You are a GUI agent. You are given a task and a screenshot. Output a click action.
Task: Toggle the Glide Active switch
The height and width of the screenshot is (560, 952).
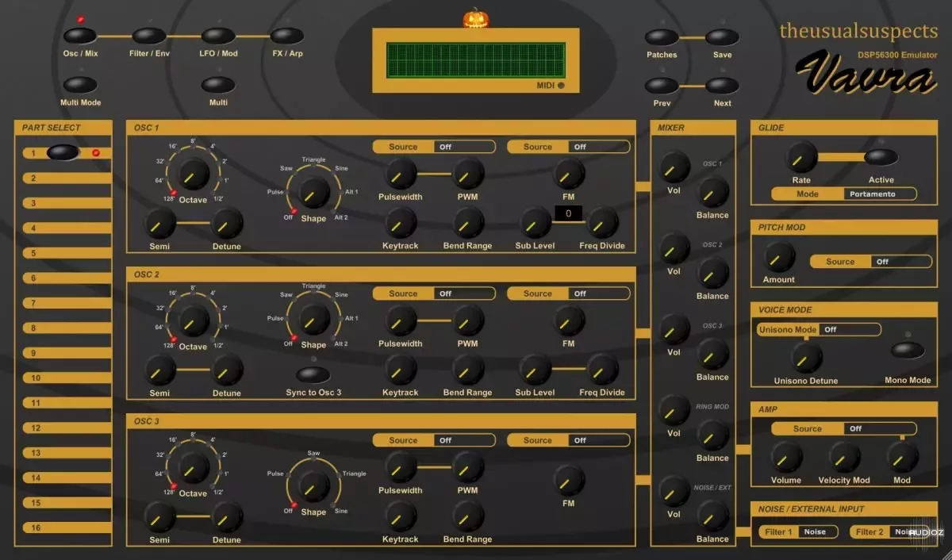point(881,157)
